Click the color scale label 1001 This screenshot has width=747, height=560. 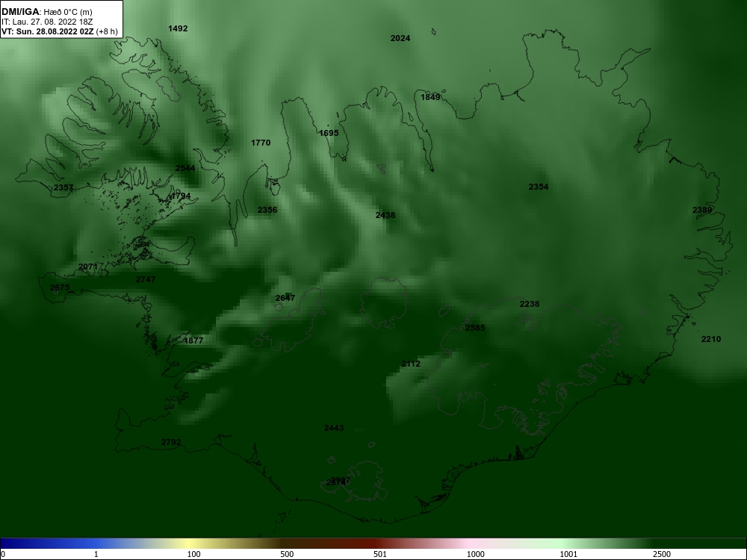click(568, 554)
